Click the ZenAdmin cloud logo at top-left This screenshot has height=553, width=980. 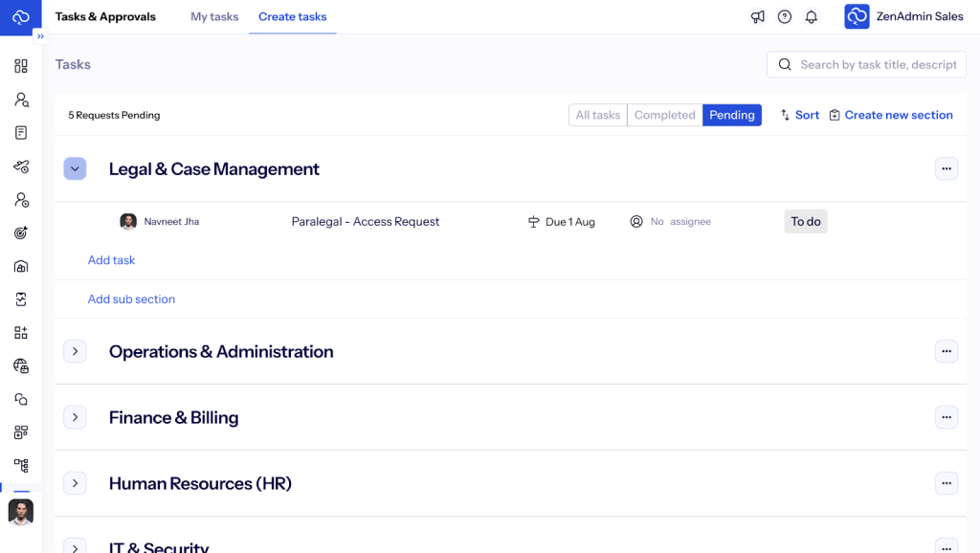(x=20, y=17)
